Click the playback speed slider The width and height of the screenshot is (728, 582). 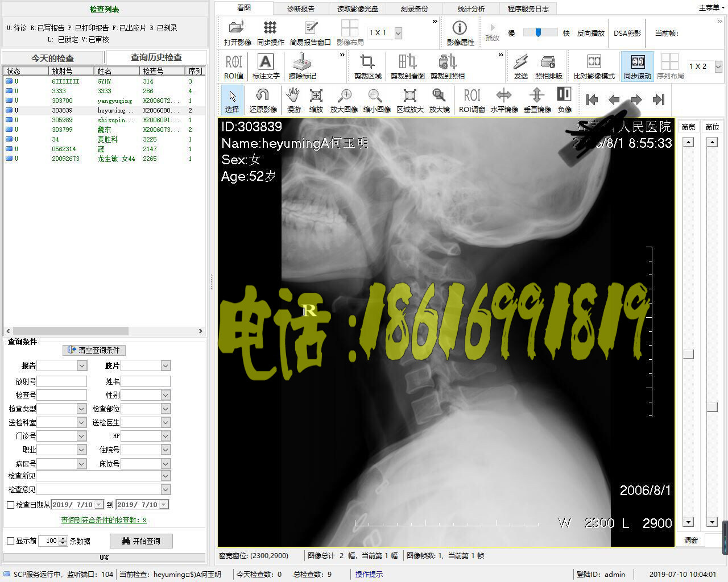click(540, 33)
